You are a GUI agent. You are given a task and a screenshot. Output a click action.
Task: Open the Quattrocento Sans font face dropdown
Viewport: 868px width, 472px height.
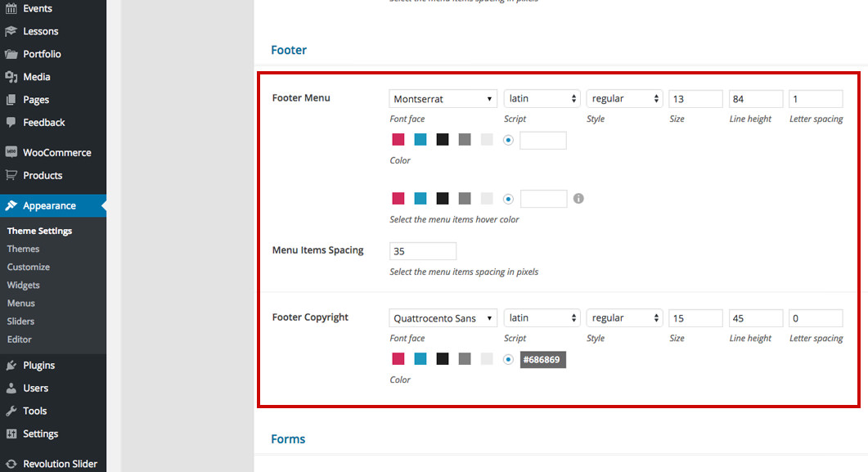[443, 318]
